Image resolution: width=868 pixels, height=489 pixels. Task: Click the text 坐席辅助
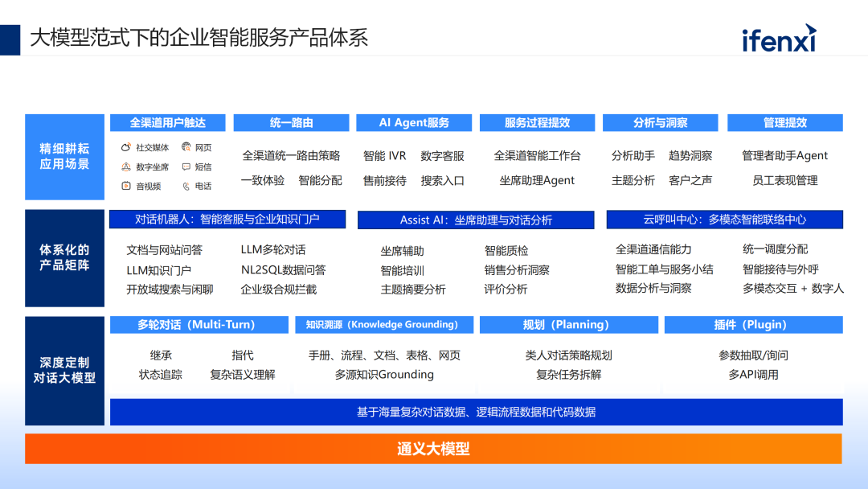(x=403, y=252)
